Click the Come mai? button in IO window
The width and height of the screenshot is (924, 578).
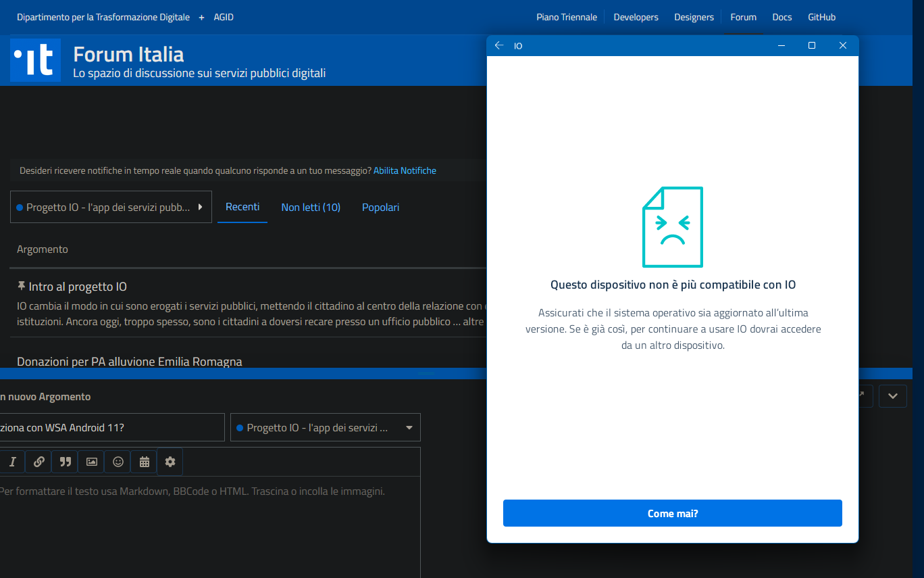pos(673,513)
